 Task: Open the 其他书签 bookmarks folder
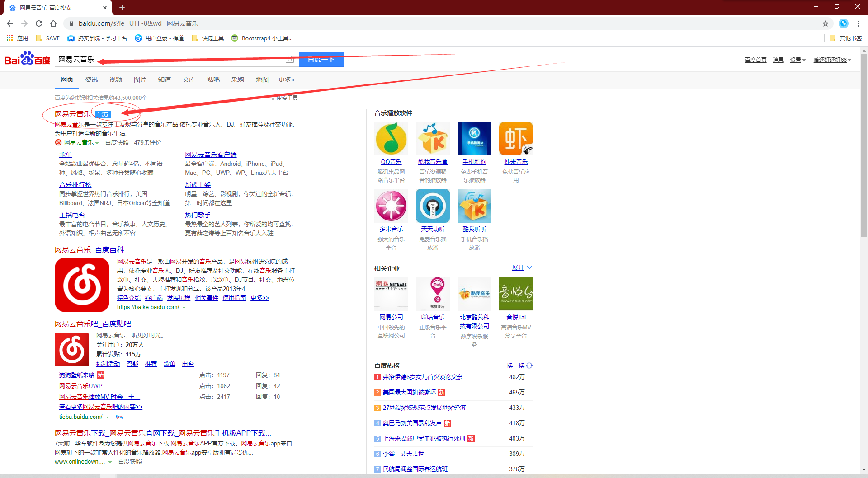pyautogui.click(x=846, y=38)
